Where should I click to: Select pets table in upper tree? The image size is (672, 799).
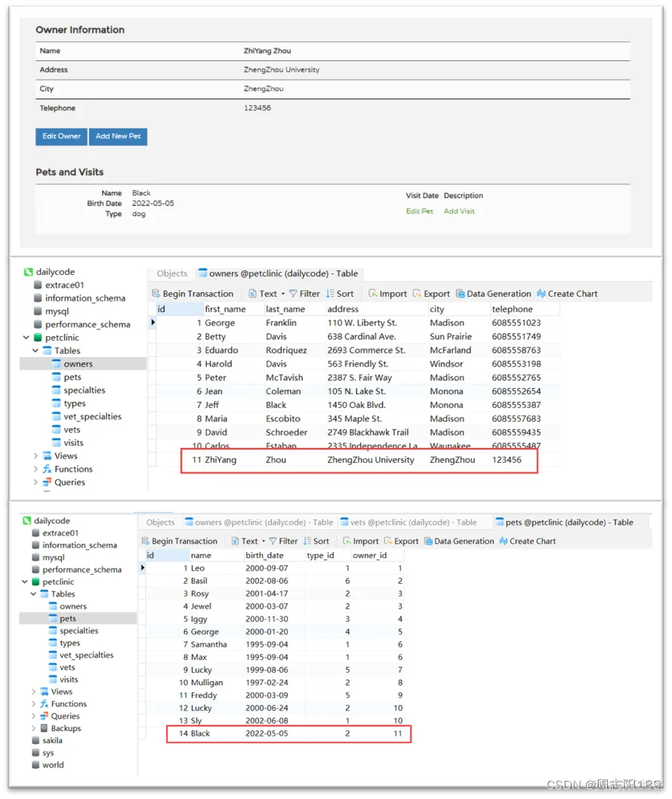[x=66, y=377]
